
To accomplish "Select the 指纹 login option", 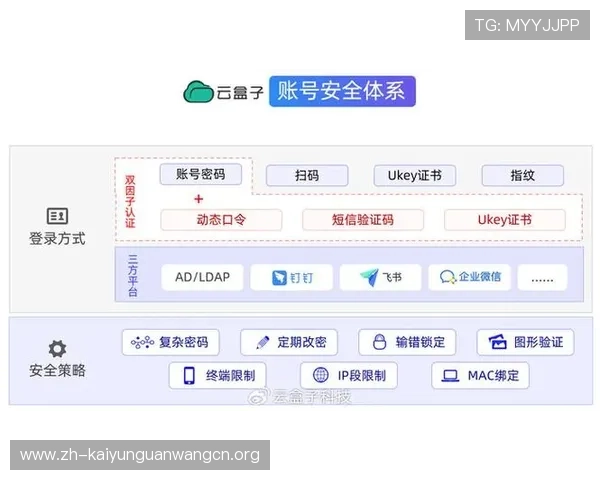I will click(523, 176).
